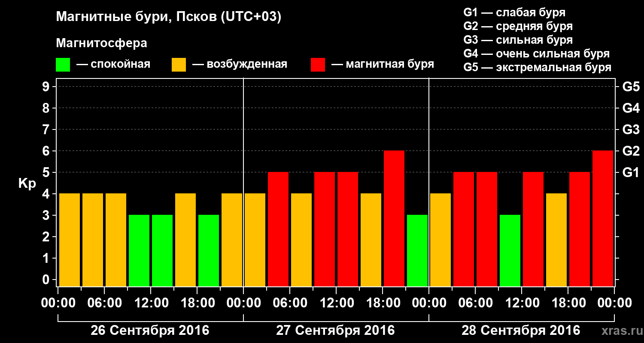Click the 18:00 tick label on 28 September
This screenshot has width=644, height=343.
568,303
